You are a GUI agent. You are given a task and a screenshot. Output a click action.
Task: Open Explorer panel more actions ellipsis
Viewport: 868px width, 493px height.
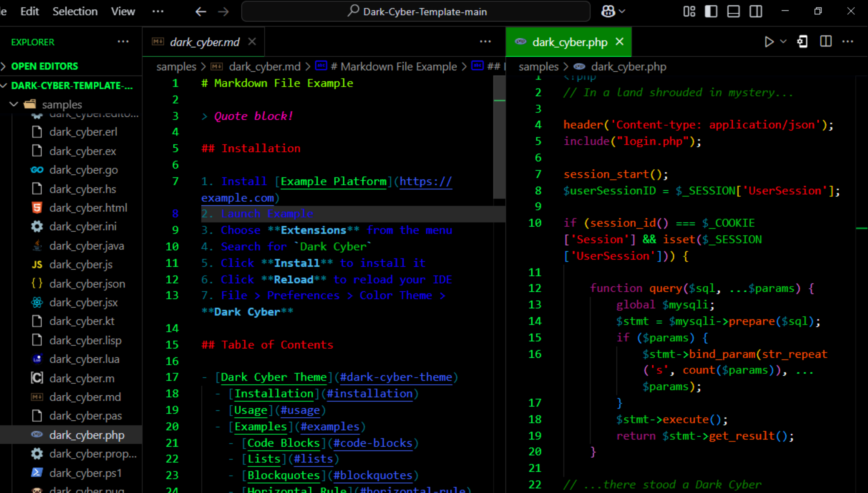tap(123, 42)
